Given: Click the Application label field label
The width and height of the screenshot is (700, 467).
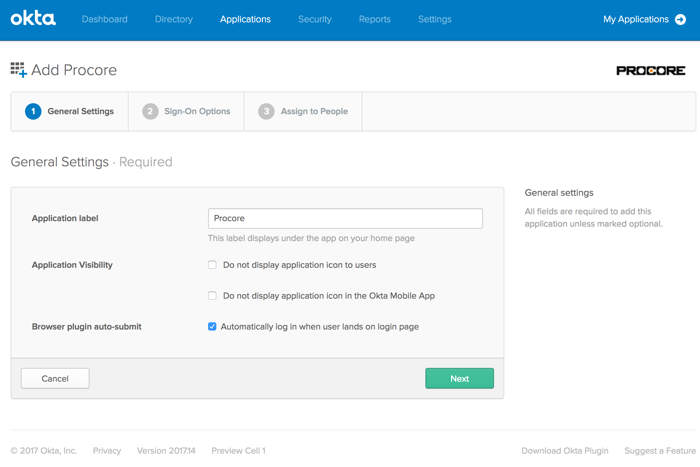Looking at the screenshot, I should (65, 218).
